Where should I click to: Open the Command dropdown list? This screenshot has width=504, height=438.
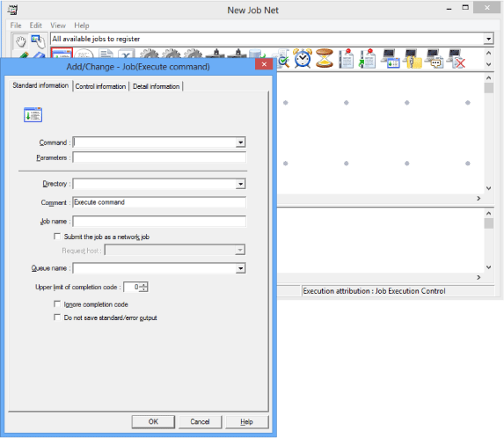click(x=240, y=142)
